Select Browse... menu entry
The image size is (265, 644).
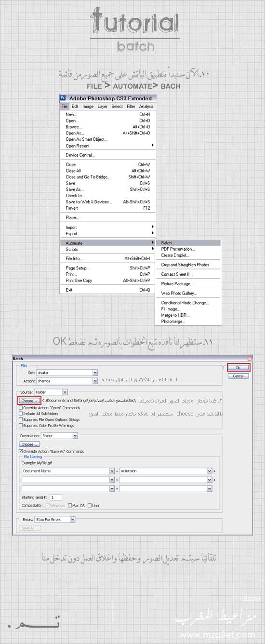pos(108,127)
